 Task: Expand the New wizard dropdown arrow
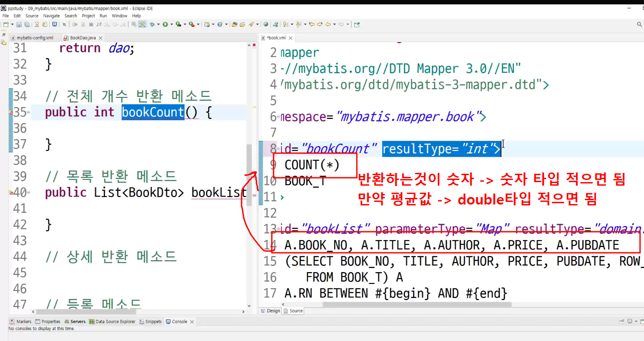pyautogui.click(x=12, y=24)
